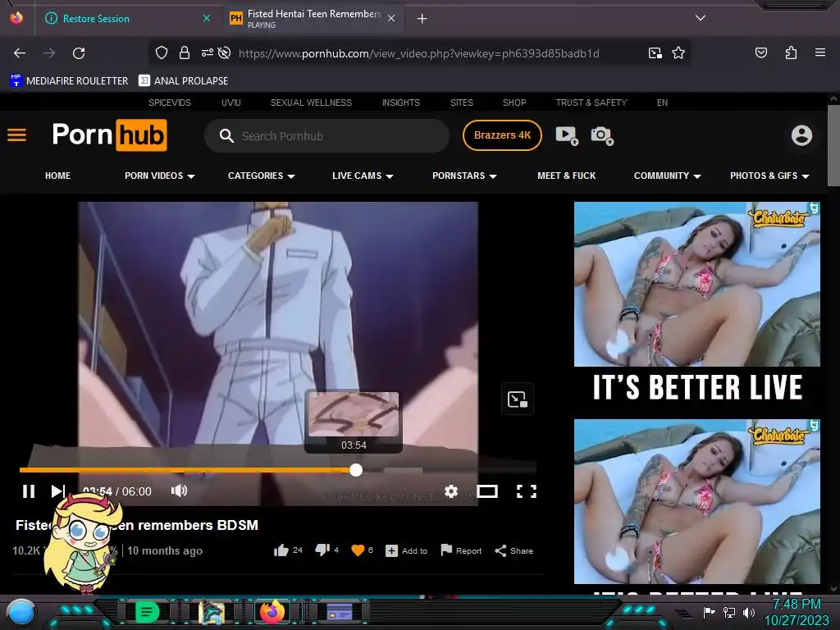The width and height of the screenshot is (840, 630).
Task: Go to HOME in the site navigation
Action: 58,176
